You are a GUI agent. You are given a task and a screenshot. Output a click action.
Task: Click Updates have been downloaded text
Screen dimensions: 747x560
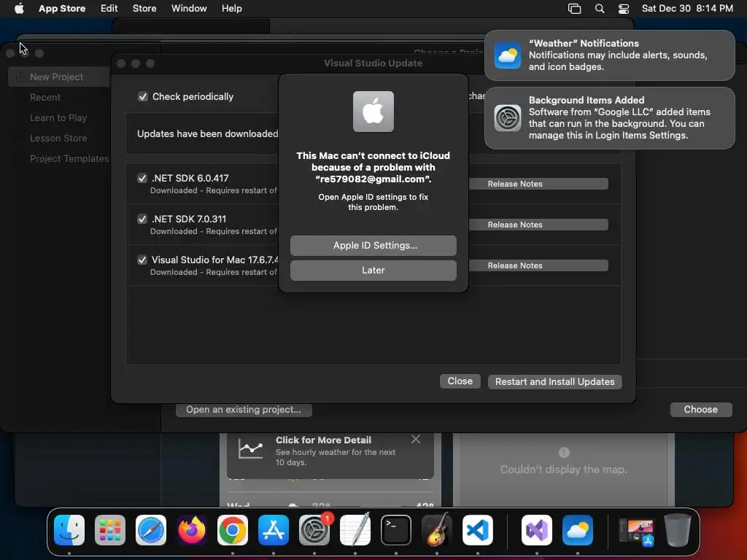[x=208, y=134]
